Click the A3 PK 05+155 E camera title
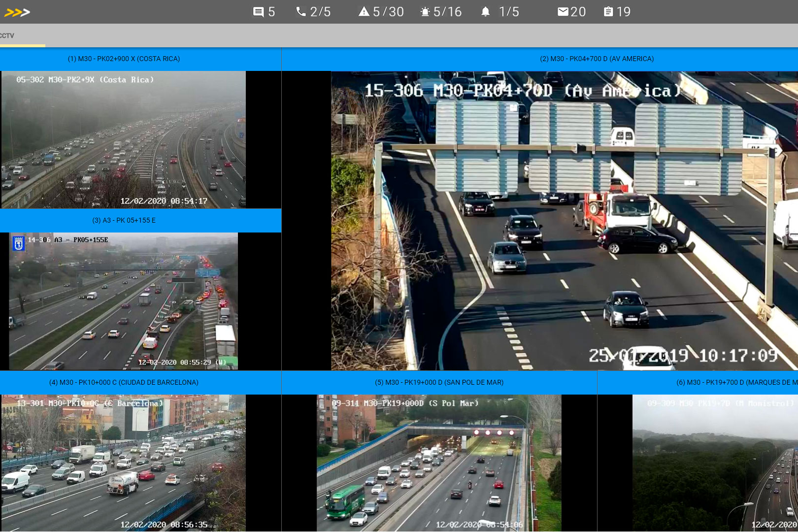The width and height of the screenshot is (798, 532). 123,221
